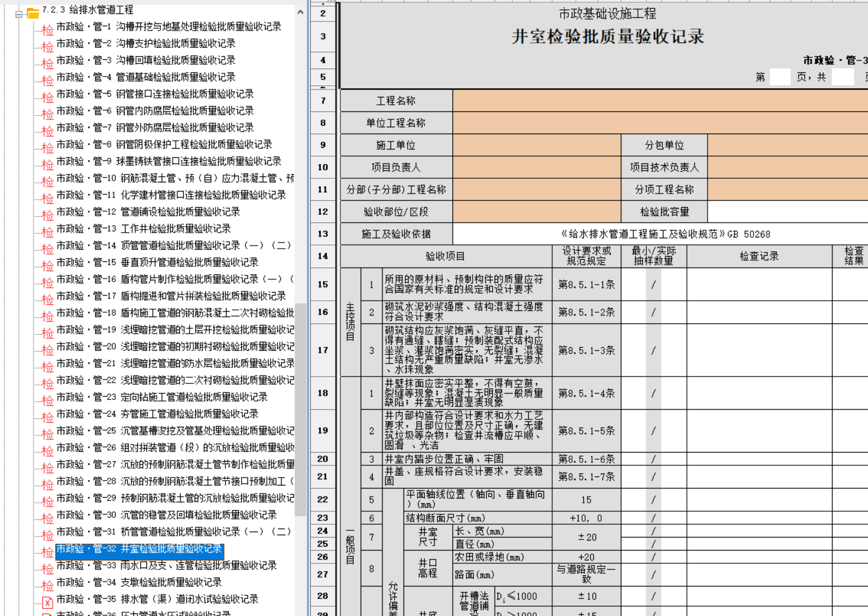868x616 pixels.
Task: Select 管-23 定向钻施工管道检验批 record
Action: click(162, 397)
